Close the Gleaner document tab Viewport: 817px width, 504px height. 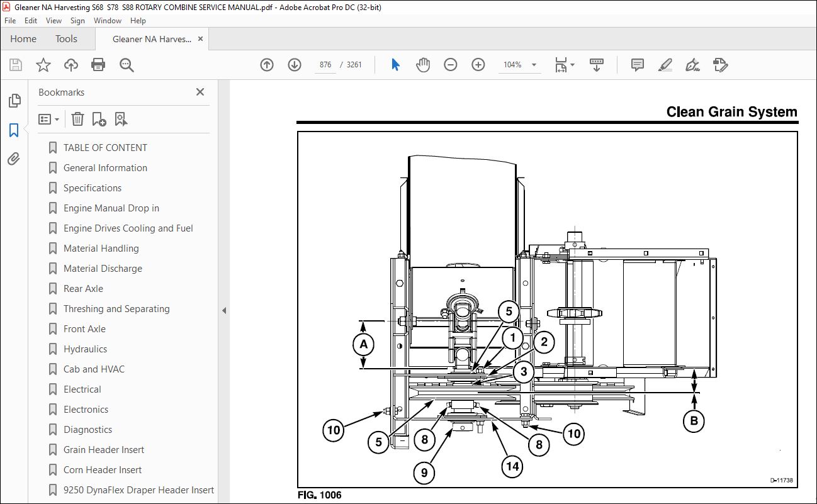coord(201,39)
